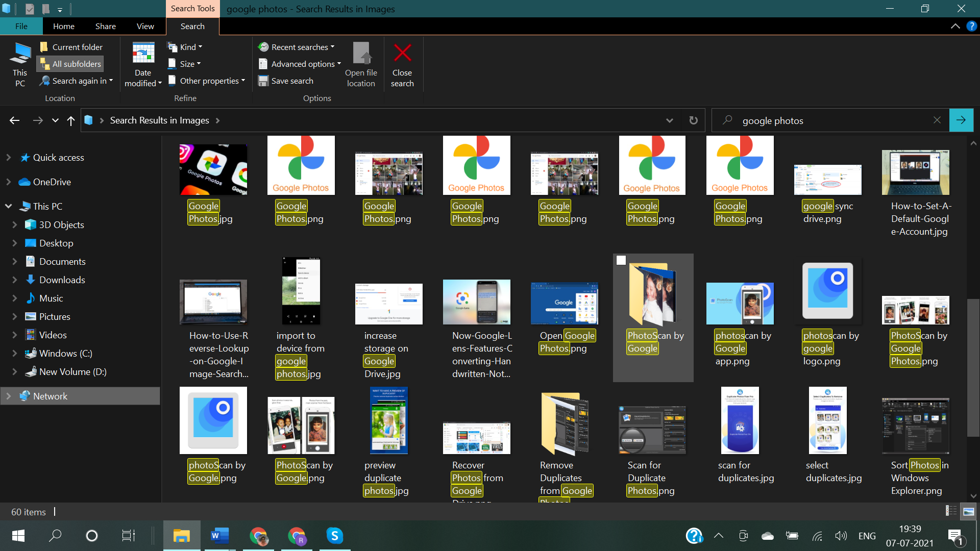Toggle All subfolders search scope

pos(71,64)
